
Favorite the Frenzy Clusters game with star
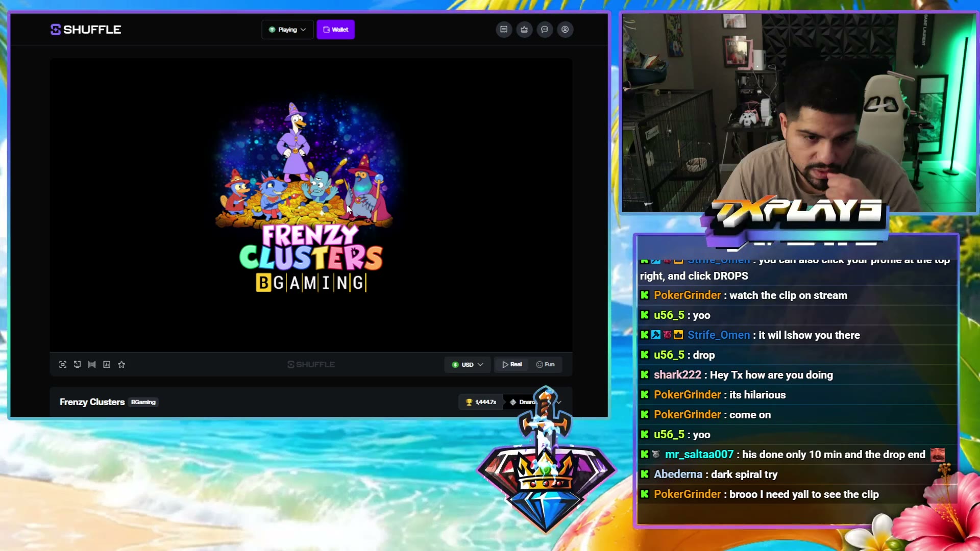pyautogui.click(x=121, y=364)
